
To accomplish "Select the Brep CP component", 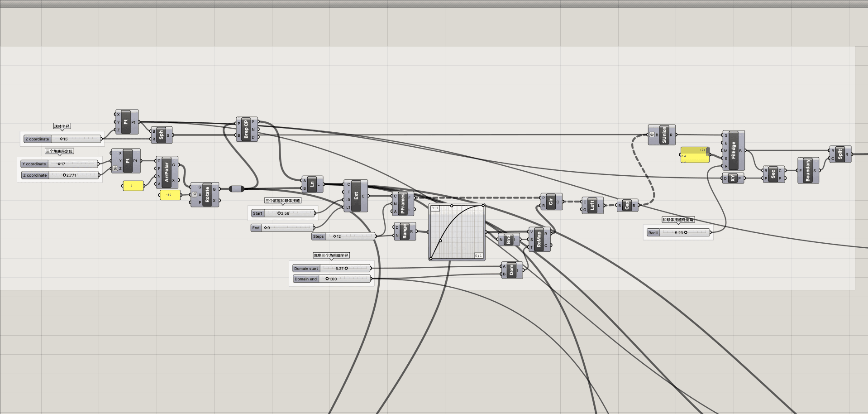I will 247,129.
